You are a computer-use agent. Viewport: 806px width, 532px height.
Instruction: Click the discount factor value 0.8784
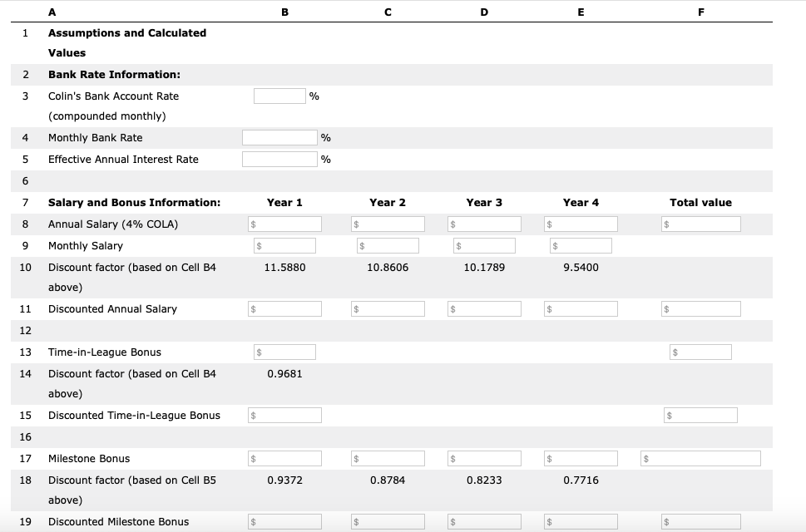pyautogui.click(x=388, y=480)
